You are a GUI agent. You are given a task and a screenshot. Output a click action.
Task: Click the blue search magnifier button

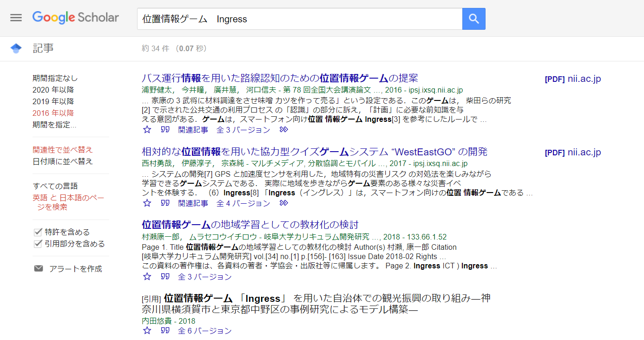(474, 19)
